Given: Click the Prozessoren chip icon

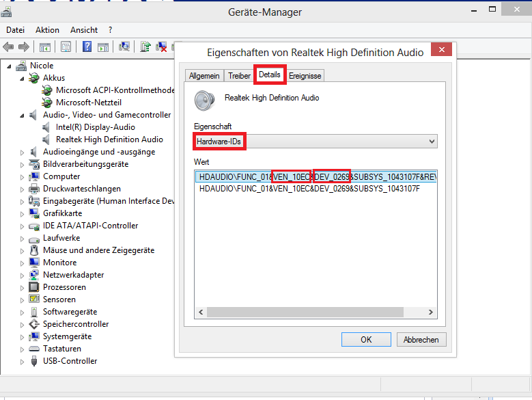Looking at the screenshot, I should pyautogui.click(x=34, y=287).
